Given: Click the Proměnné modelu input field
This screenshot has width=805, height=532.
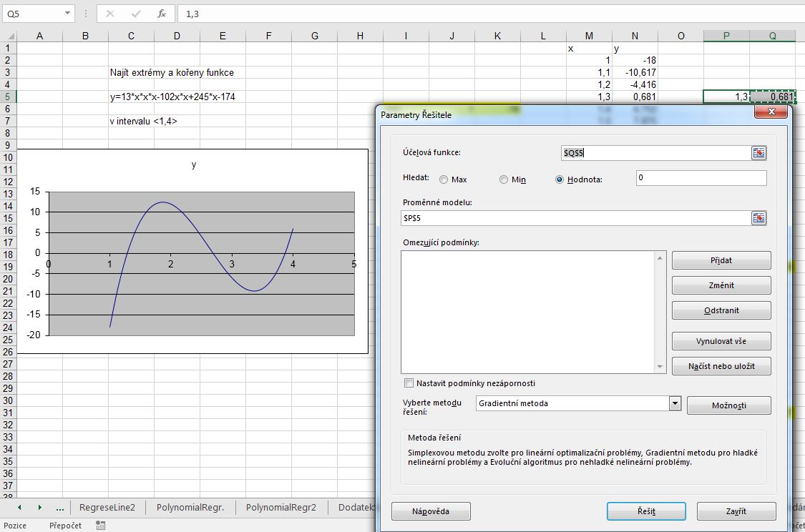Looking at the screenshot, I should (576, 218).
